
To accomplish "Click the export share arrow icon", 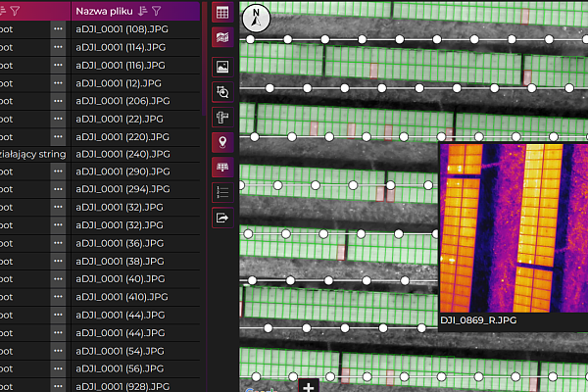I will [x=222, y=218].
